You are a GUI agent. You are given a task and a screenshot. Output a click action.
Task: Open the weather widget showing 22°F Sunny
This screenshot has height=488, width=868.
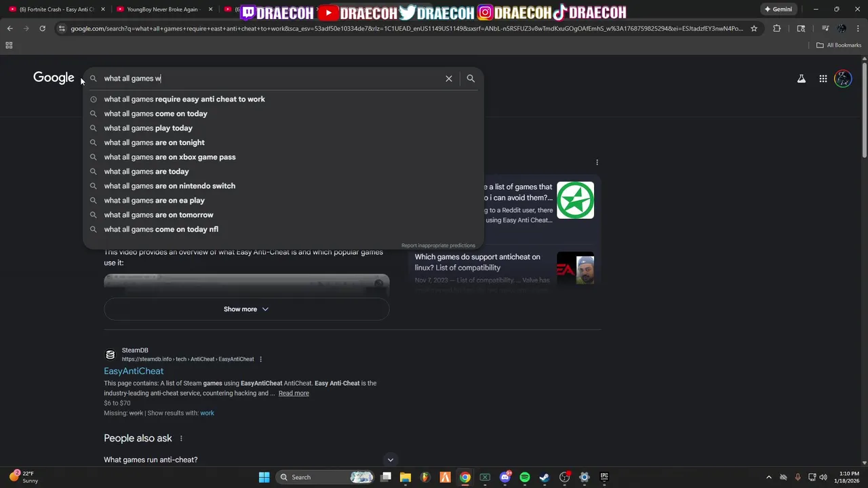[24, 477]
